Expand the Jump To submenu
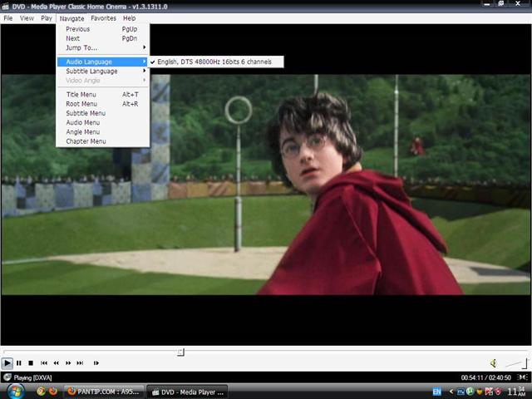Screen dimensions: 532x399 (x=103, y=48)
